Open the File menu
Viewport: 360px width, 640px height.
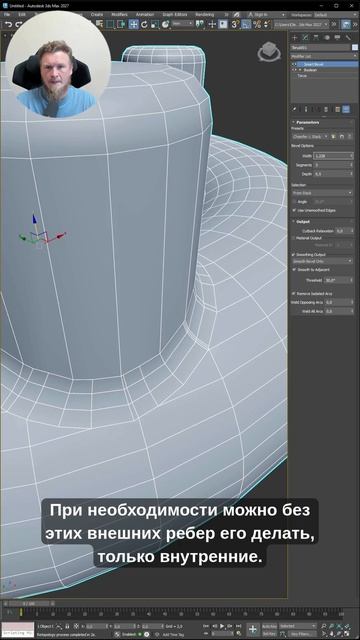7,14
